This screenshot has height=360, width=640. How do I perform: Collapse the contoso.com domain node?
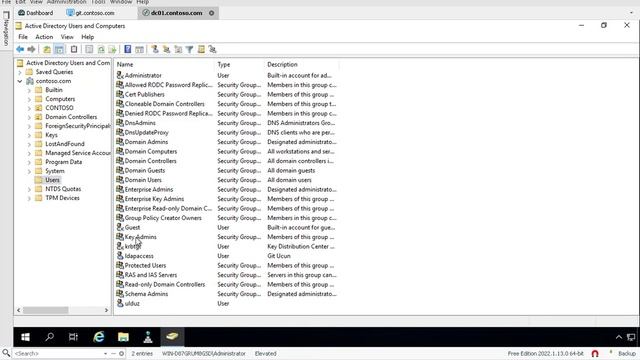coord(20,81)
